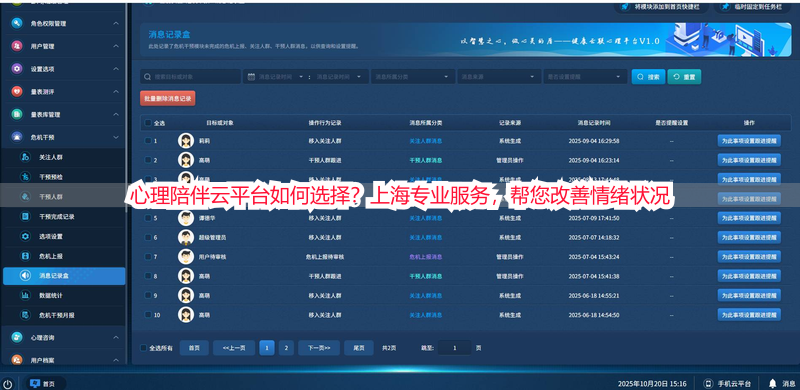800x390 pixels.
Task: Open the 消息所属分类 dropdown filter
Action: (413, 77)
